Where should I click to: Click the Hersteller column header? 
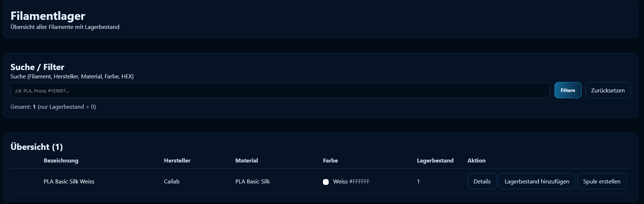[177, 161]
